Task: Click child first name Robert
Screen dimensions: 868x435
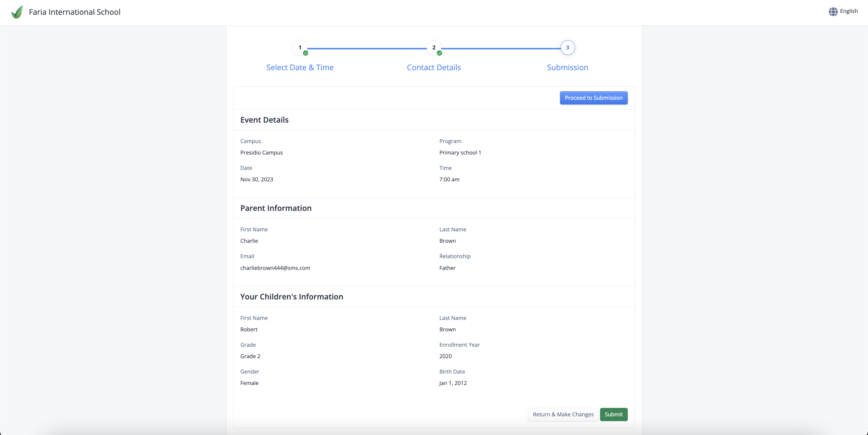Action: pos(249,329)
